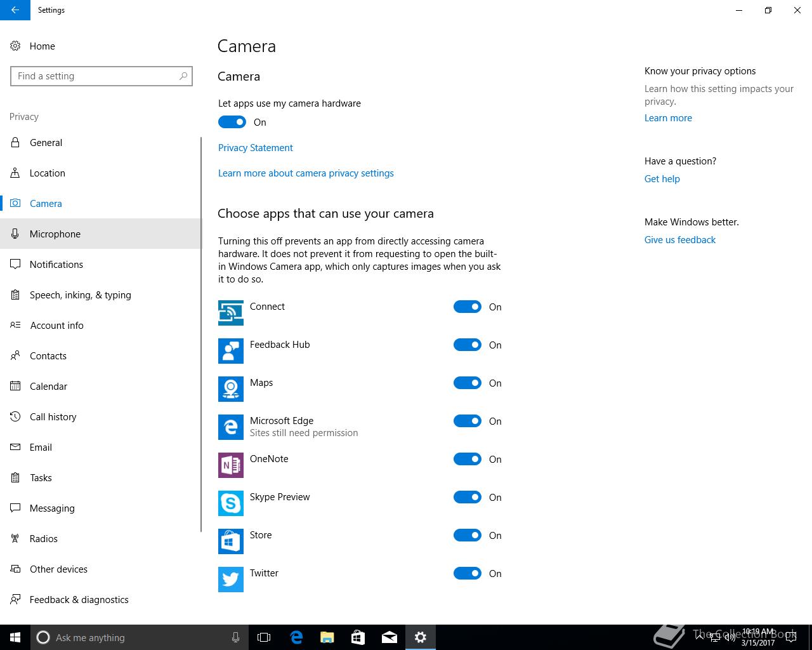Screen dimensions: 812x650
Task: Click the Find a setting search box
Action: (101, 76)
